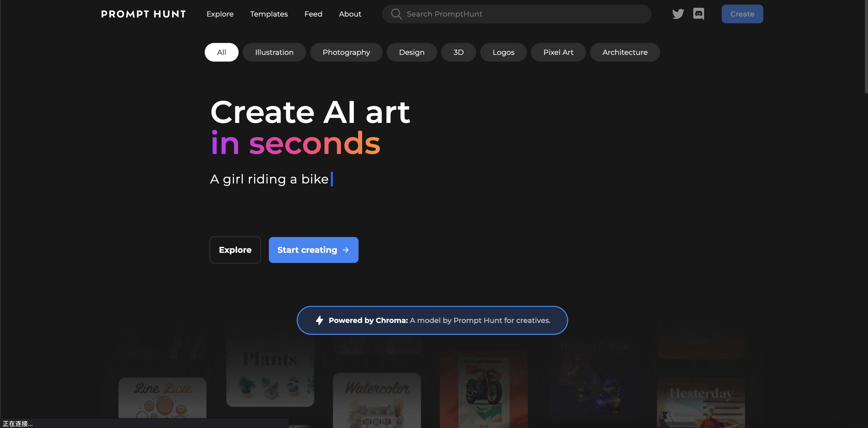Filter by Photography category
This screenshot has height=428, width=868.
tap(346, 52)
